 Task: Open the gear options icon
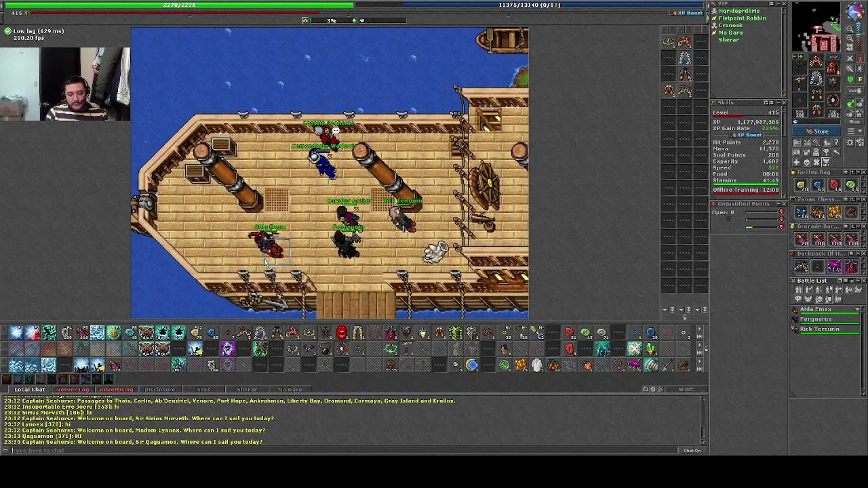tap(850, 142)
